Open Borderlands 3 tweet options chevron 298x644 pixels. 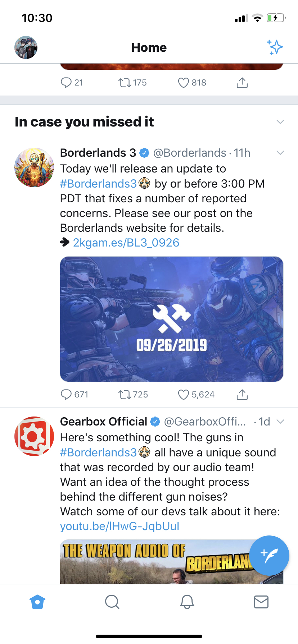280,153
